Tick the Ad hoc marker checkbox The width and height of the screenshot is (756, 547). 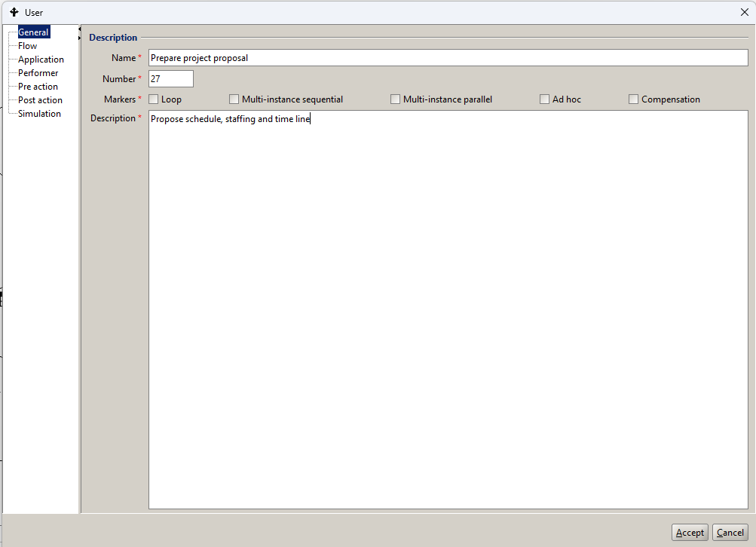[545, 99]
